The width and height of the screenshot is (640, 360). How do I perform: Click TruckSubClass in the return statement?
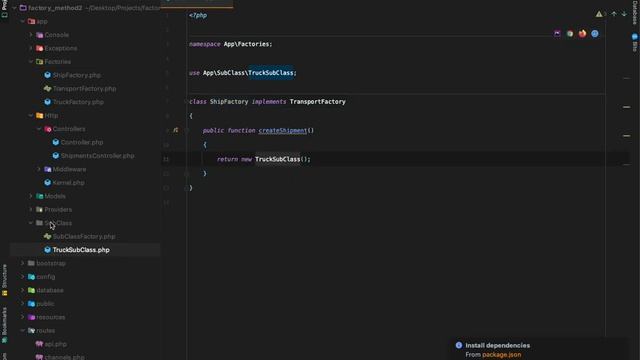point(278,159)
